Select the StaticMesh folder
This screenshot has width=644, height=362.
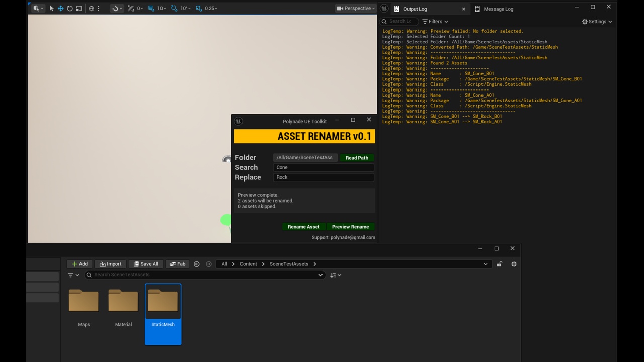[x=163, y=314]
